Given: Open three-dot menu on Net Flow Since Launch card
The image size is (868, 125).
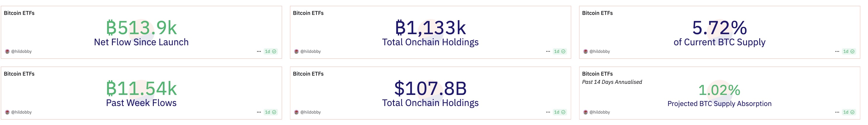Looking at the screenshot, I should [x=259, y=52].
